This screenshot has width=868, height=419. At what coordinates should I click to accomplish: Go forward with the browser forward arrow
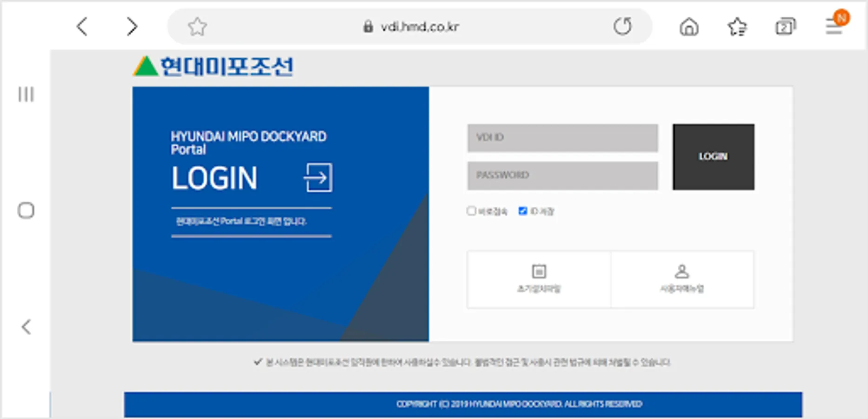click(132, 27)
